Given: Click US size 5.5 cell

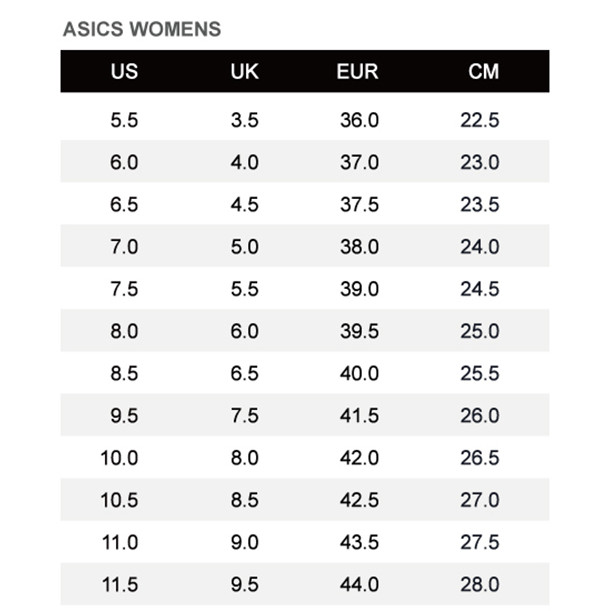Looking at the screenshot, I should pyautogui.click(x=124, y=120).
